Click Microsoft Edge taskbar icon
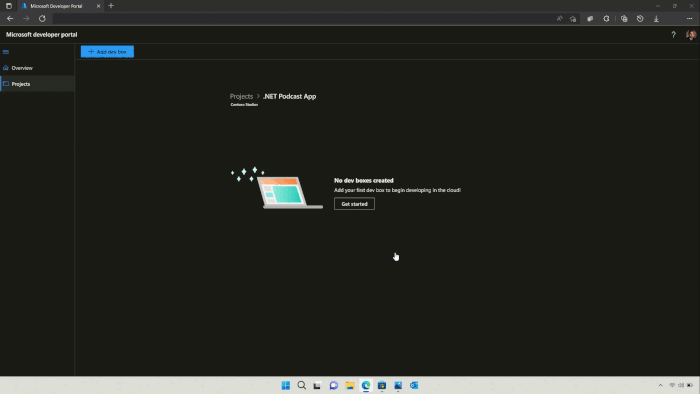This screenshot has width=700, height=394. (366, 385)
